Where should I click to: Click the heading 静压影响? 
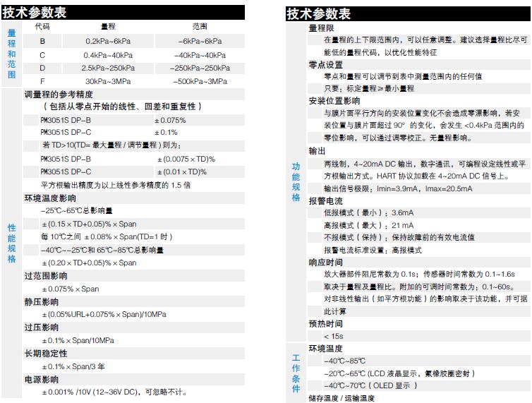click(42, 302)
